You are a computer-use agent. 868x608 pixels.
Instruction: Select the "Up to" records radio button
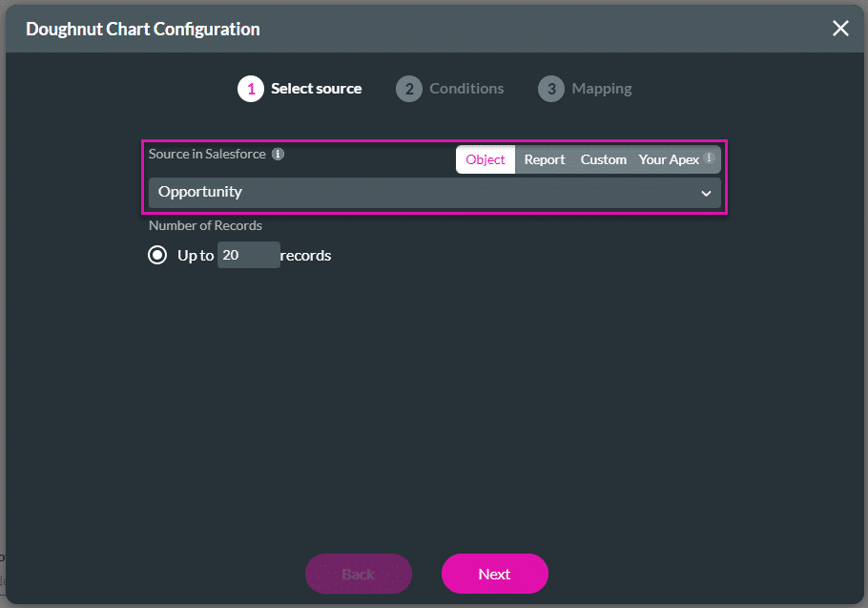point(157,255)
